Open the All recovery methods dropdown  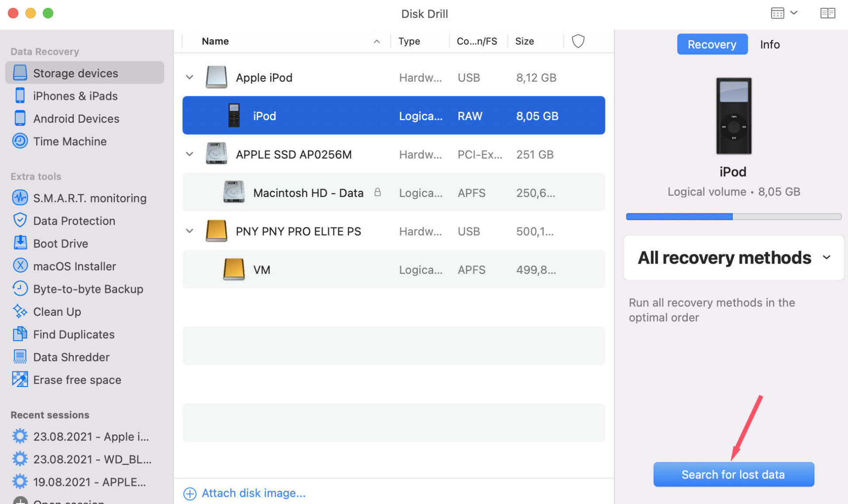[x=733, y=258]
